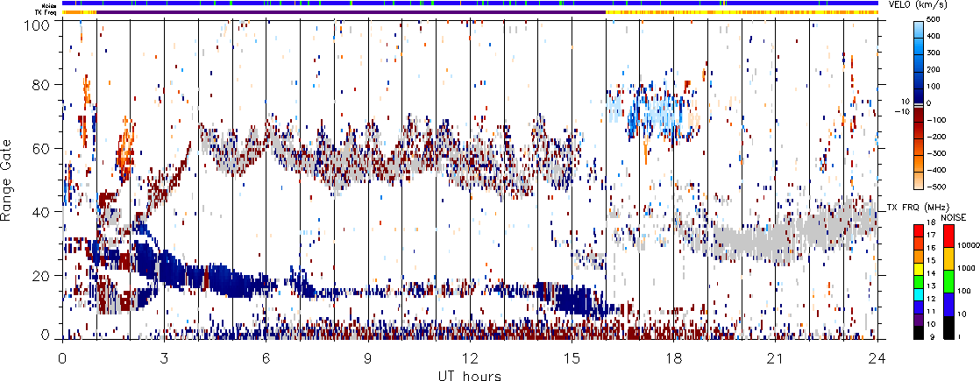
Task: Click the velocity scale label 500
Action: point(934,19)
